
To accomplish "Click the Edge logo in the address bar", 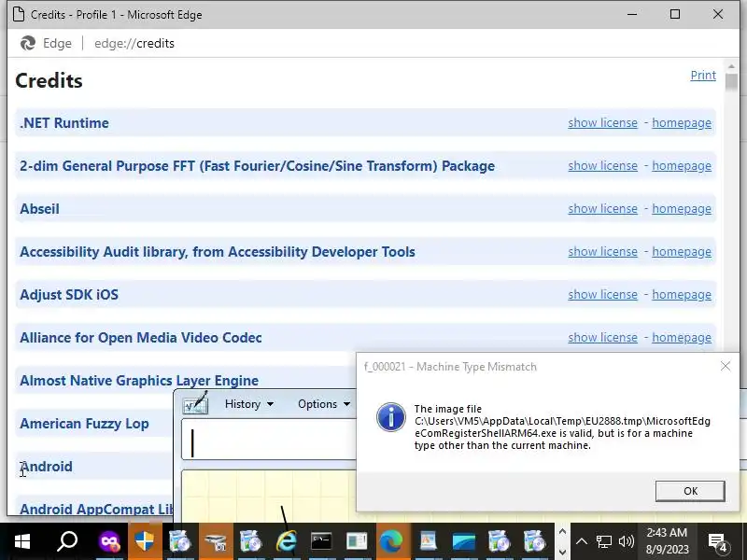I will coord(28,43).
